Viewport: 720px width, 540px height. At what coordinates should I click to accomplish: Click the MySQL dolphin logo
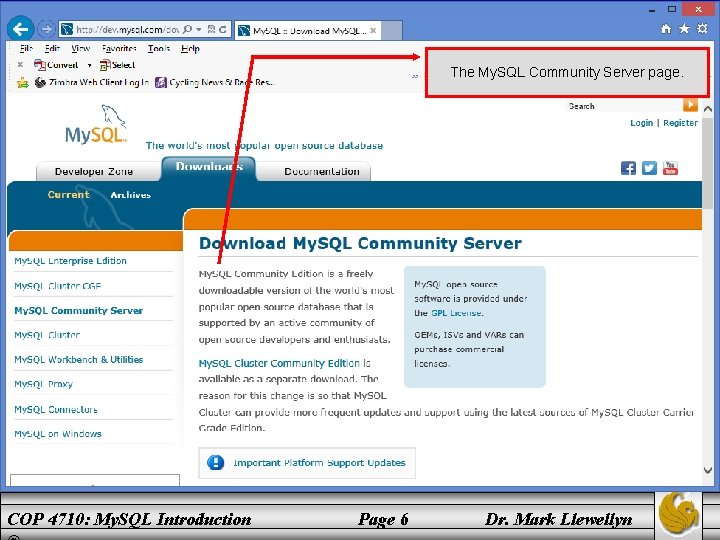pos(96,124)
